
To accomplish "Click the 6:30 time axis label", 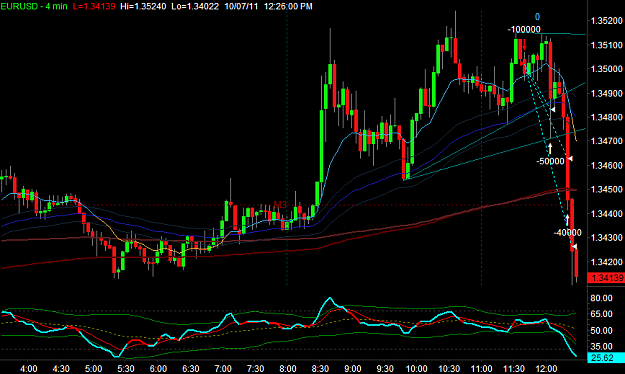I will tap(191, 369).
